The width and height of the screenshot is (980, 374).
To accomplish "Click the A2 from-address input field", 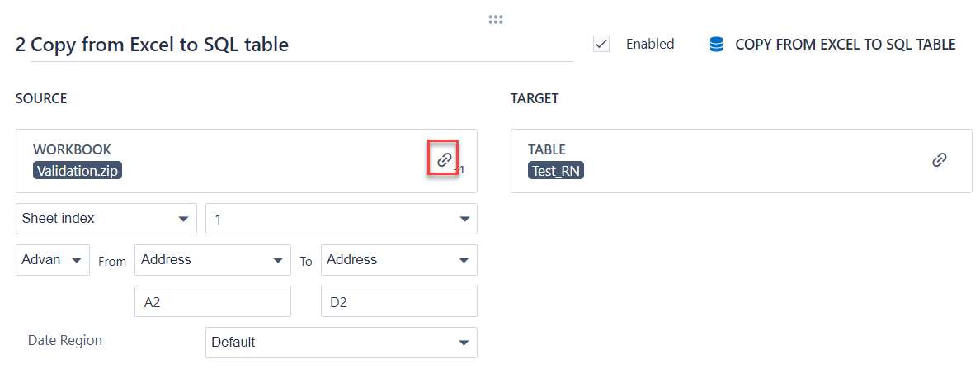I will (x=212, y=301).
